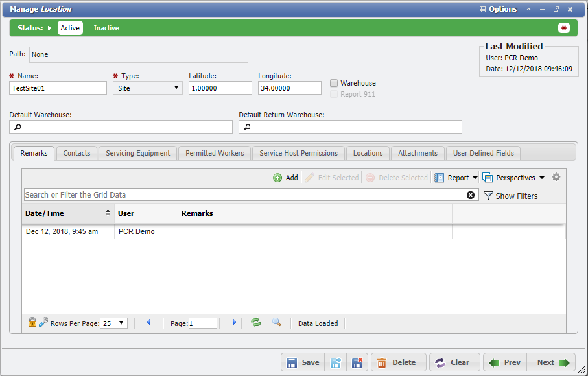Open the Type dropdown

point(148,88)
